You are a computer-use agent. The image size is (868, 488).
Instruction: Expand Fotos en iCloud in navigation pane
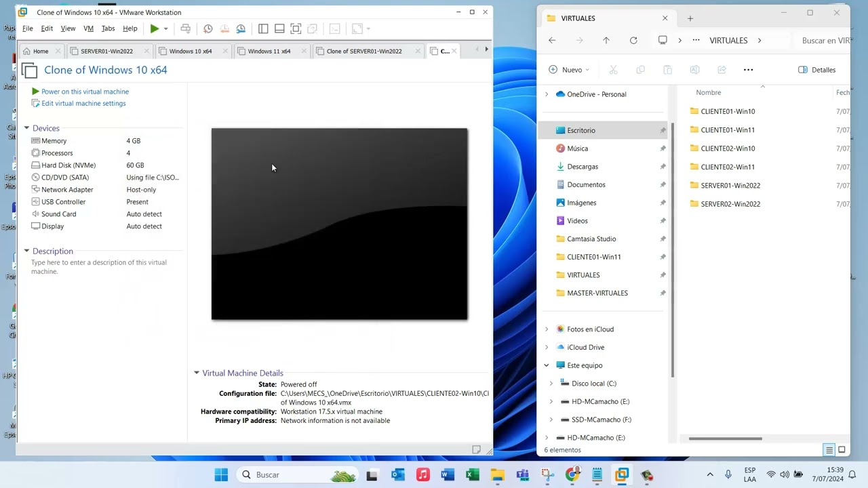click(x=547, y=329)
